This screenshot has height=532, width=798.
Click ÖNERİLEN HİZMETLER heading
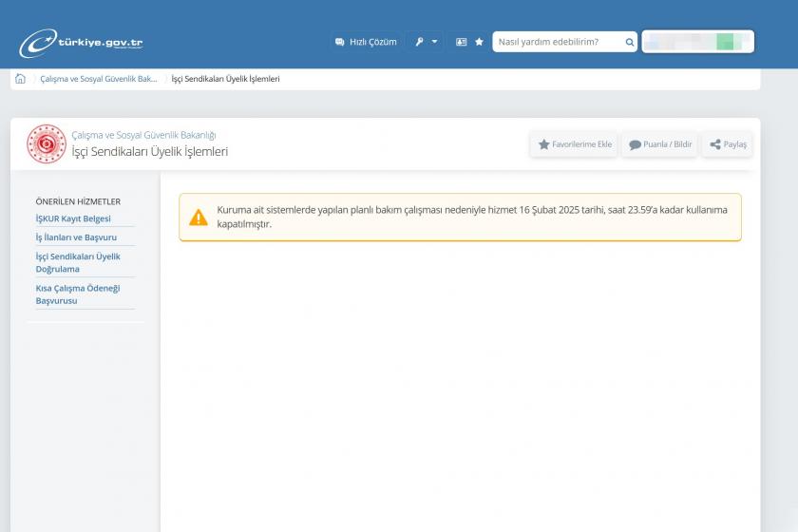tap(78, 201)
